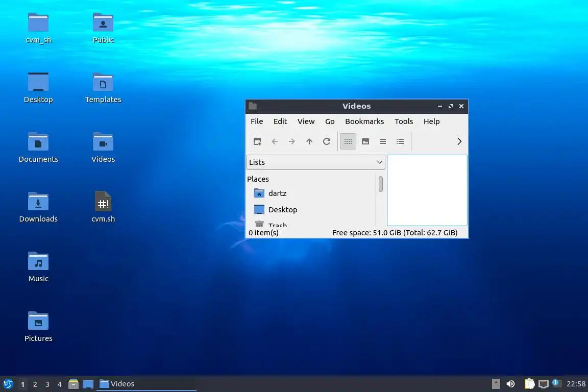Select the Documents desktop folder
Screen dimensions: 588x392
[x=38, y=148]
